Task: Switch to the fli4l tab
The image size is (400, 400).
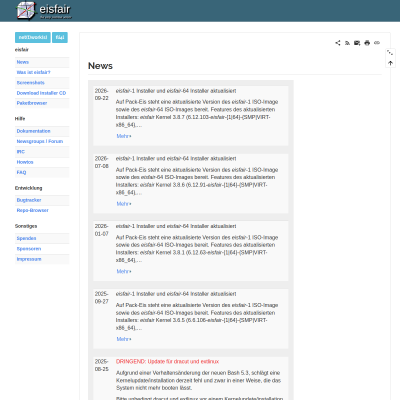Action: [60, 37]
